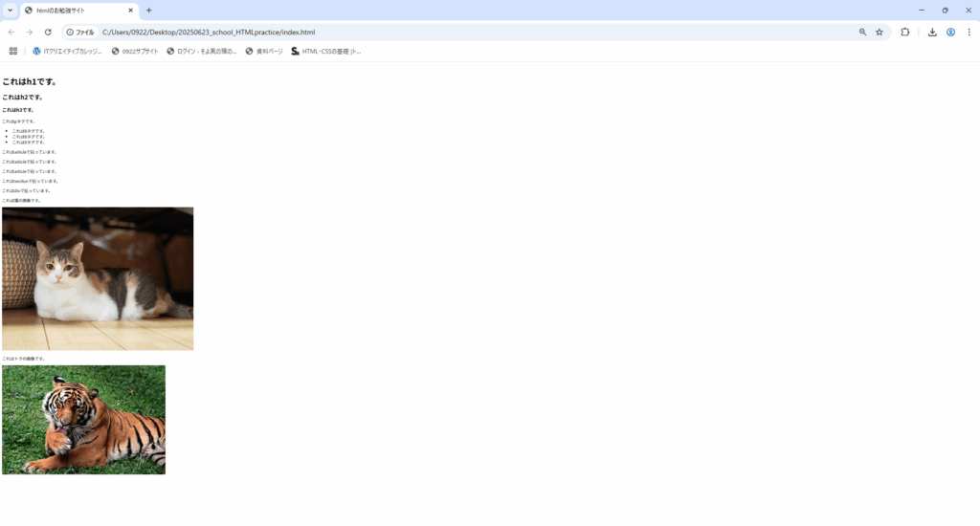Go back to the previous page

11,32
